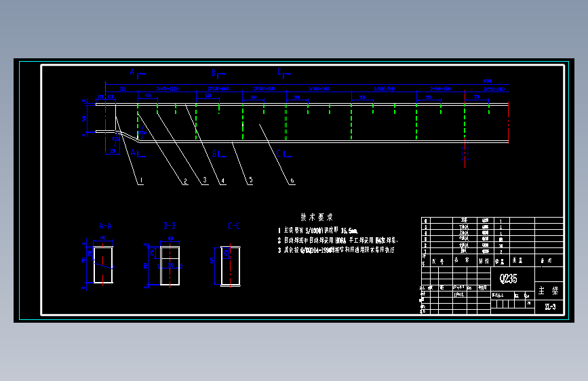Select part callout number 1
Screen dimensions: 588x381
tap(141, 181)
